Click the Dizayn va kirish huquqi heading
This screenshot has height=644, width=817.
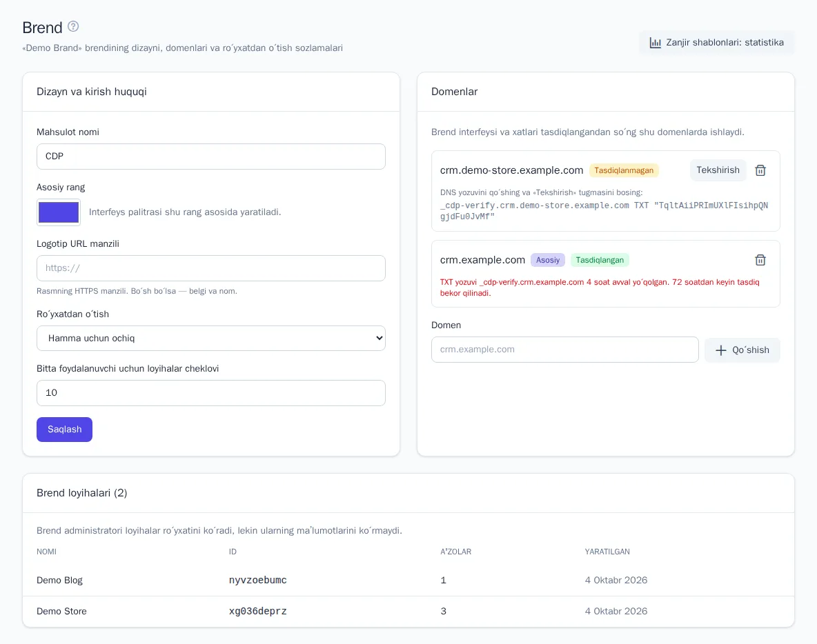click(92, 92)
